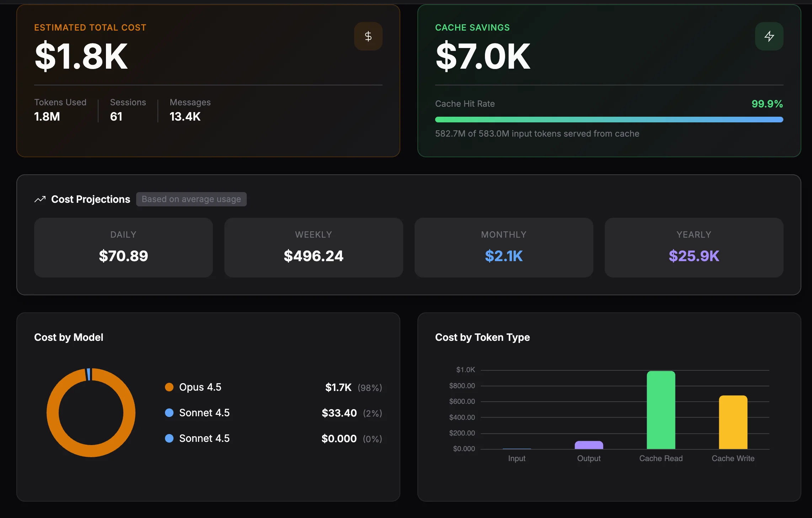Select the green Cache Read bar

(x=661, y=410)
